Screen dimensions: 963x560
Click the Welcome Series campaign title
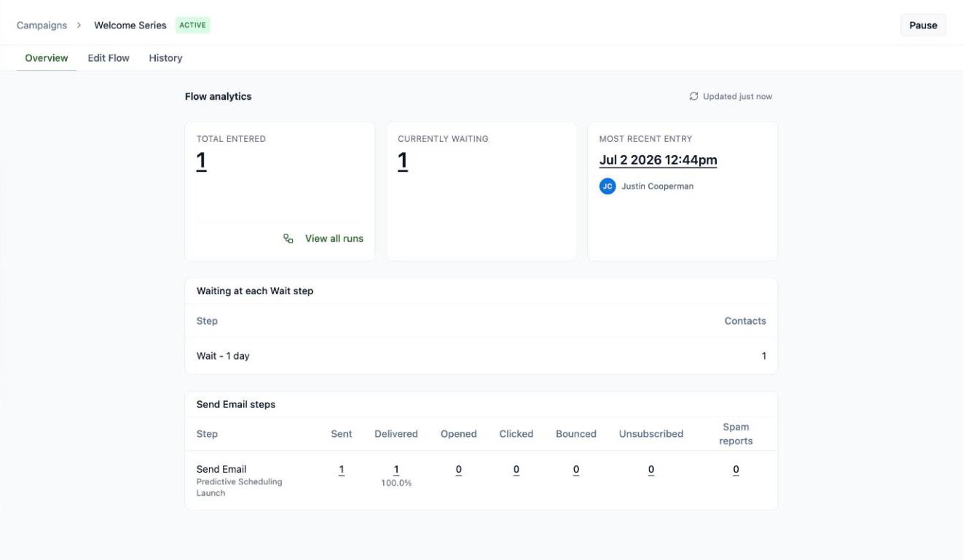130,25
